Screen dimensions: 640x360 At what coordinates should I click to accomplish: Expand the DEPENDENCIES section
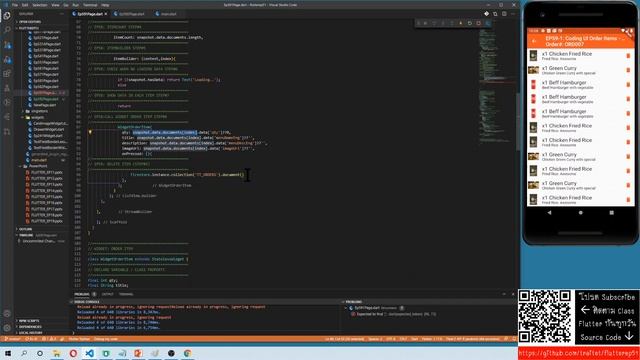pos(40,327)
